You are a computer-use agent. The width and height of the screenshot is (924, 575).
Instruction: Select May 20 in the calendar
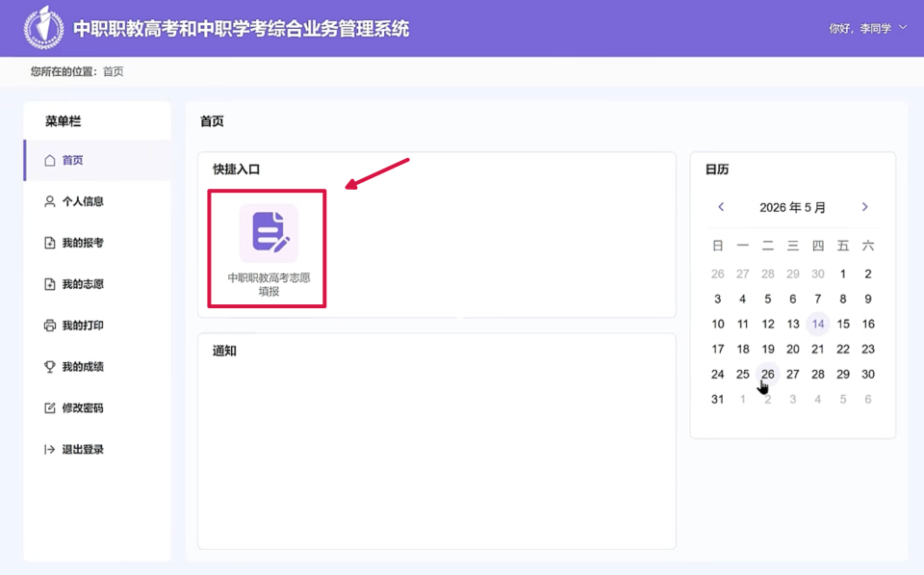pyautogui.click(x=793, y=349)
